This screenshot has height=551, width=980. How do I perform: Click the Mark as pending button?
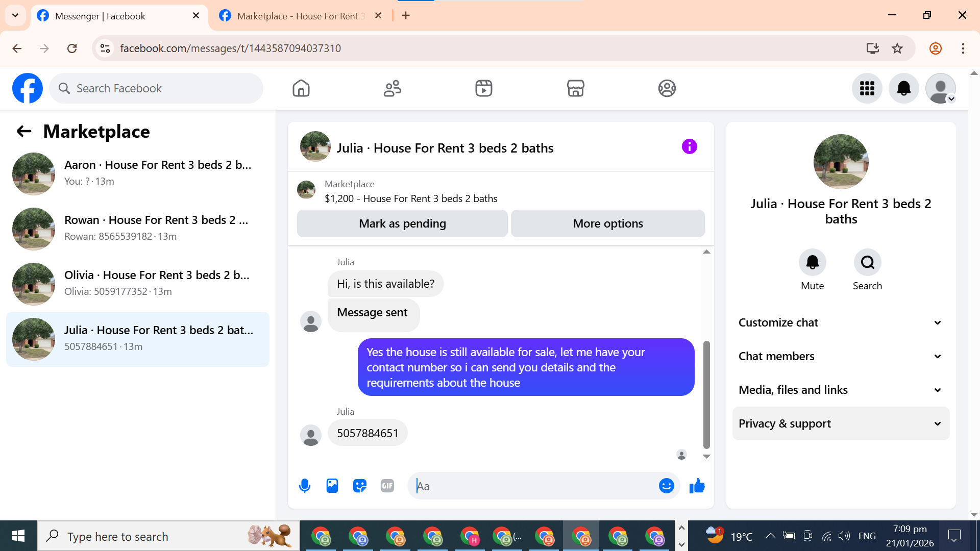[402, 223]
